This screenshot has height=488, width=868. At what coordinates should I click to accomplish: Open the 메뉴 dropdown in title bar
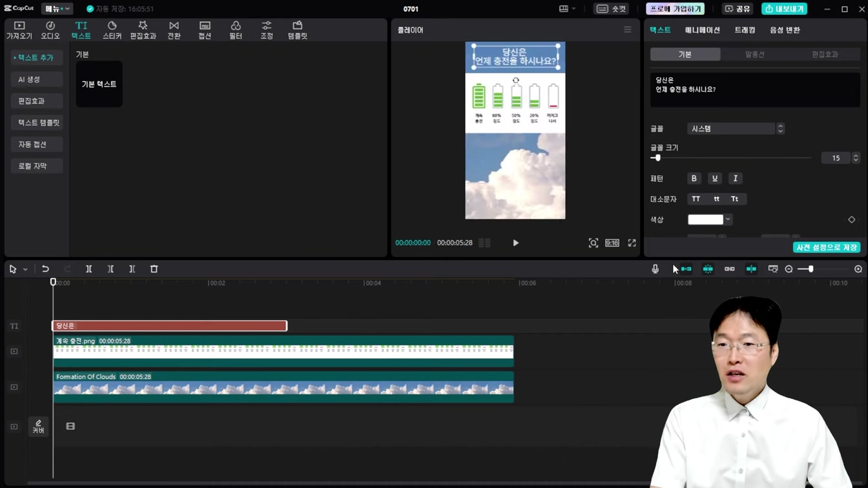(x=57, y=9)
